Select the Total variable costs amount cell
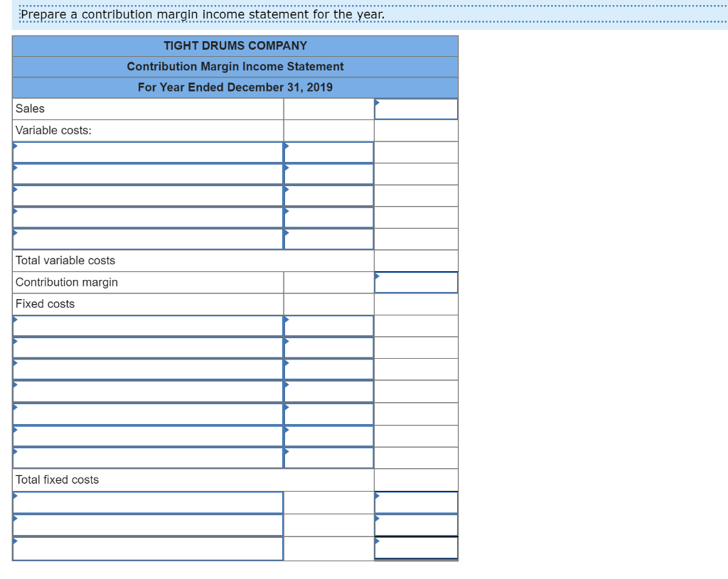728x579 pixels. click(x=416, y=260)
